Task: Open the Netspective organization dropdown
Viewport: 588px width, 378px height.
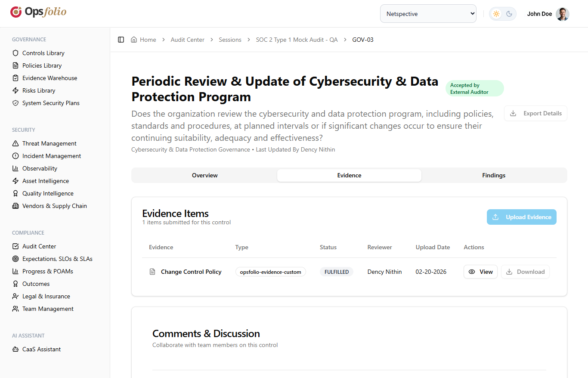Action: pyautogui.click(x=428, y=13)
